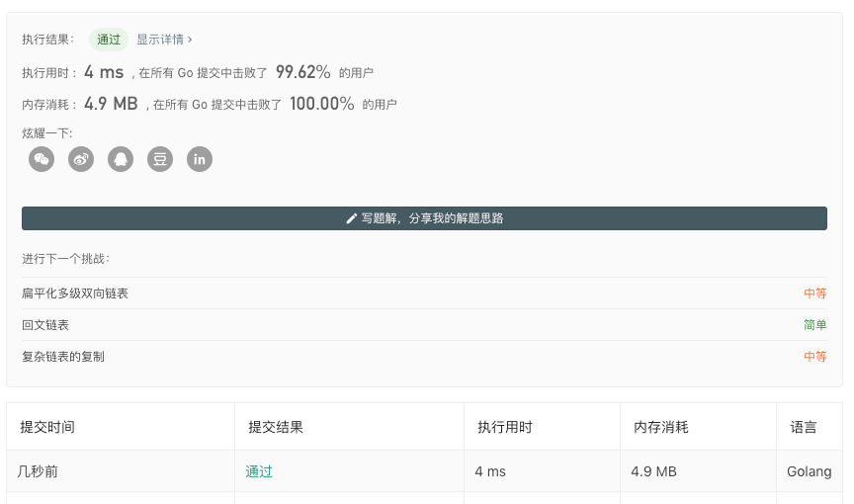This screenshot has height=504, width=854.
Task: Click the 提交时间 column header
Action: click(47, 428)
